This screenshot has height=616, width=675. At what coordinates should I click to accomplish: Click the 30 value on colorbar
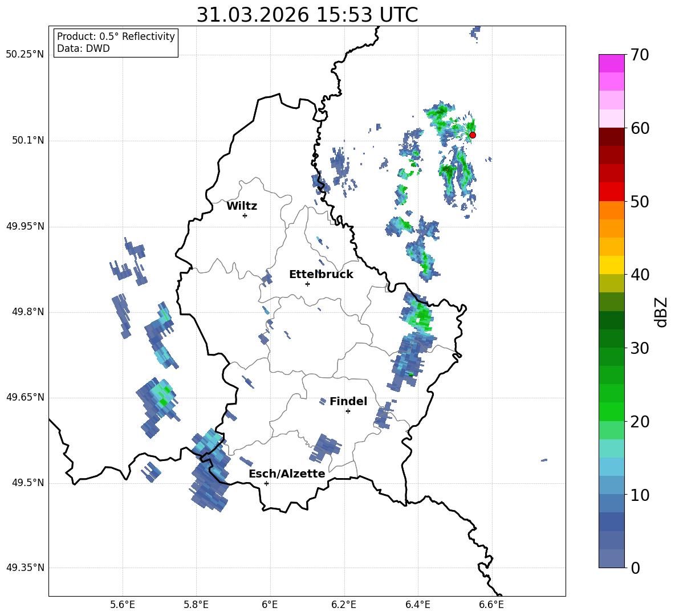(640, 348)
